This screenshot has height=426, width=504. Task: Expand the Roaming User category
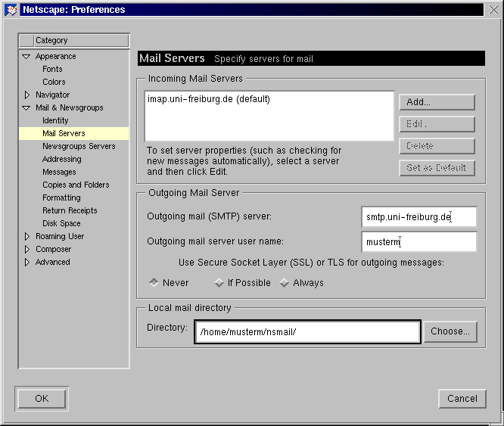pos(27,236)
